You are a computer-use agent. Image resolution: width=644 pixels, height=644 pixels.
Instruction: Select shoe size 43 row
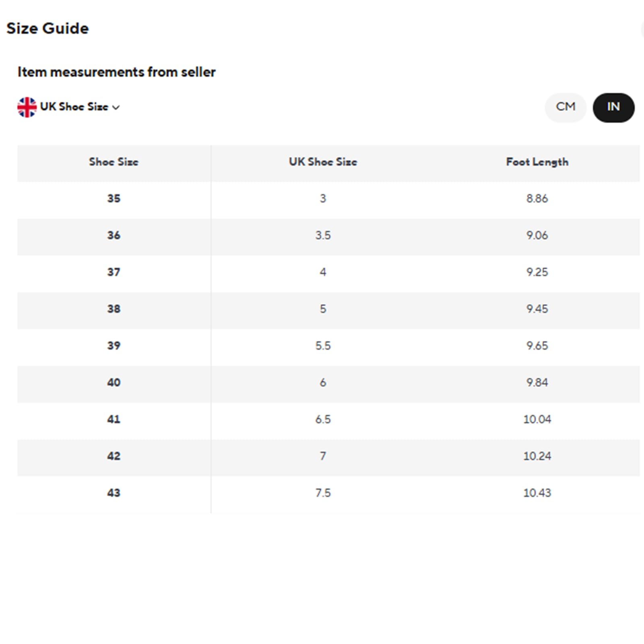pos(328,493)
